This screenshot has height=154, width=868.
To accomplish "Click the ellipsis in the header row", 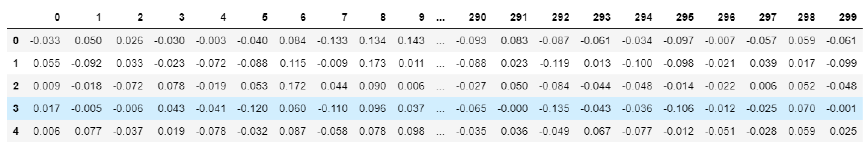I will coord(440,17).
